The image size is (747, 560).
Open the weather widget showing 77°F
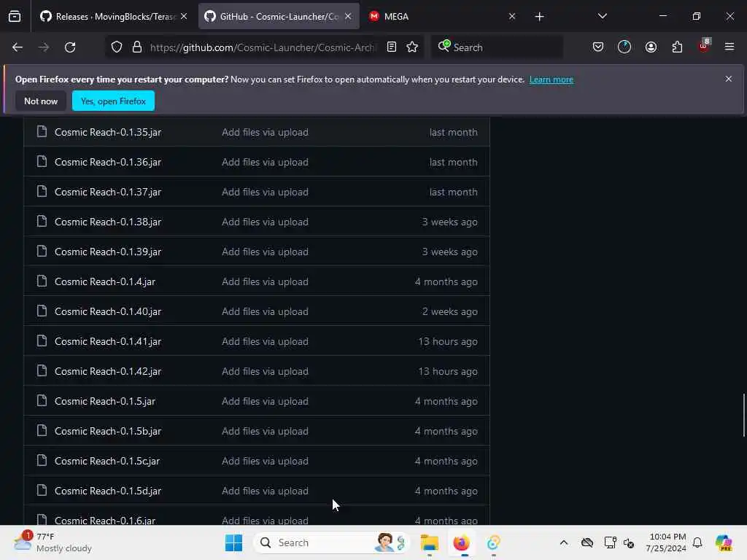tap(53, 542)
